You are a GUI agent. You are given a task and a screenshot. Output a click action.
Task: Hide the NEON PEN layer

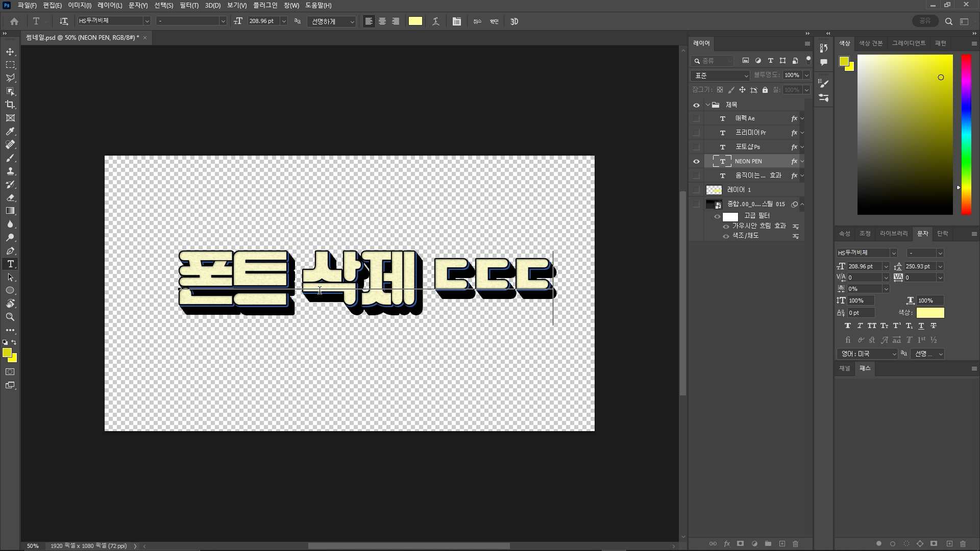(696, 161)
